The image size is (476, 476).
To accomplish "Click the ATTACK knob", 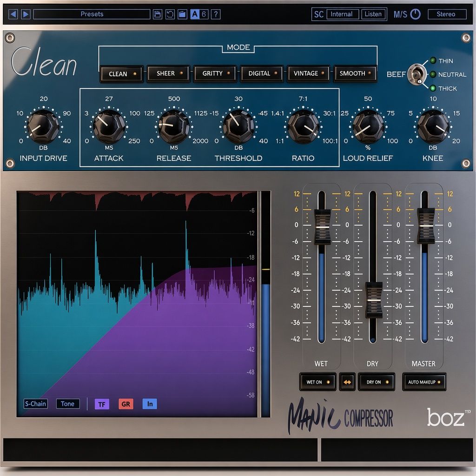I will coord(109,126).
